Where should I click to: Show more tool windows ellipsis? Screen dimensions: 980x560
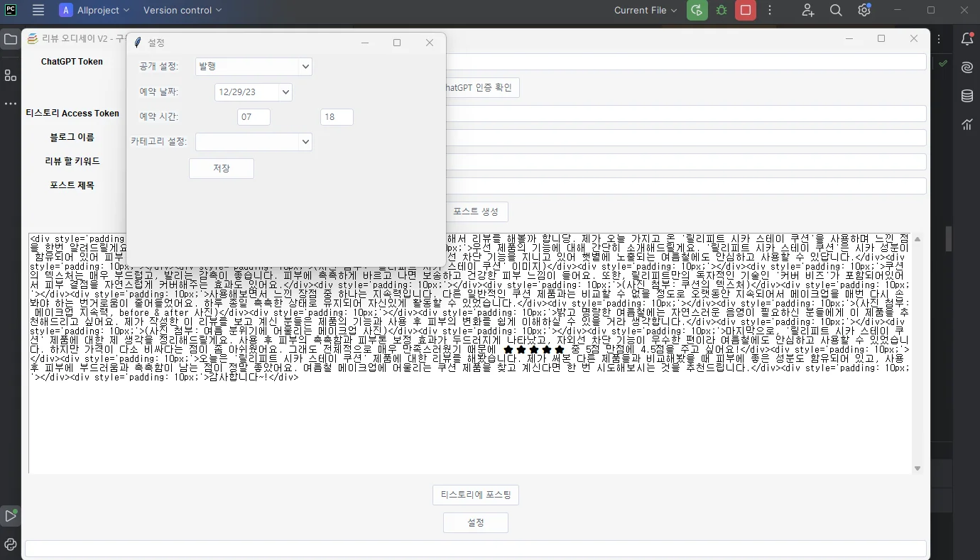tap(10, 104)
